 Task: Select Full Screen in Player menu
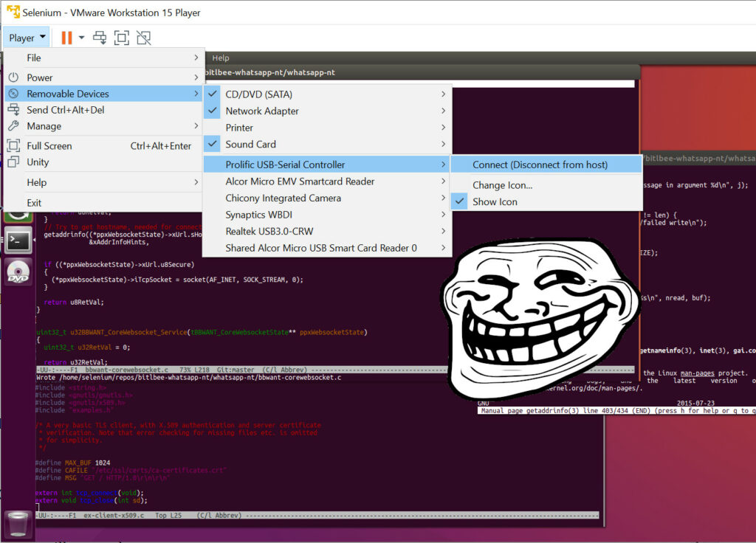pos(104,146)
